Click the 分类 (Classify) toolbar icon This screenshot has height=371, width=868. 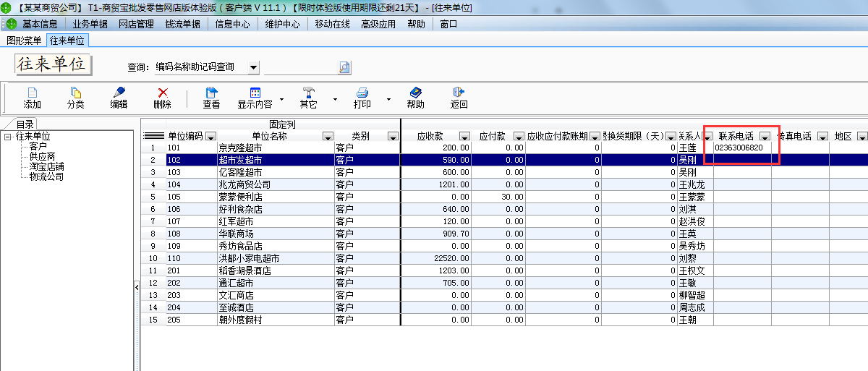coord(75,93)
